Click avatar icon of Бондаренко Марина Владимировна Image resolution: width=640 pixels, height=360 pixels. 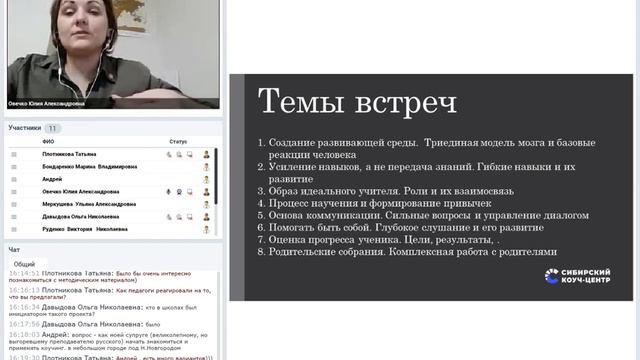[207, 167]
